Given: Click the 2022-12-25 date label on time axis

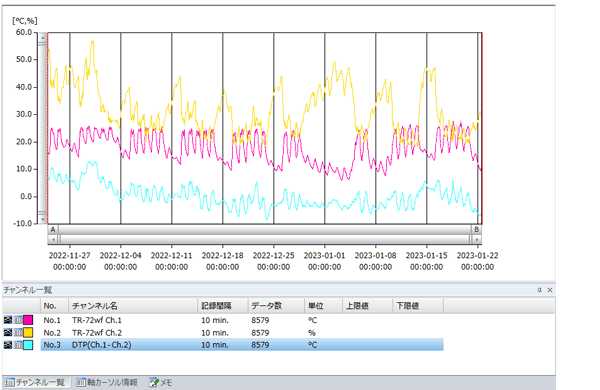Looking at the screenshot, I should [274, 255].
